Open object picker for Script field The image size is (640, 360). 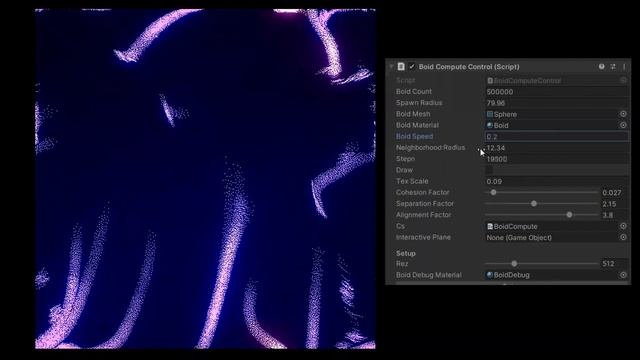(623, 80)
